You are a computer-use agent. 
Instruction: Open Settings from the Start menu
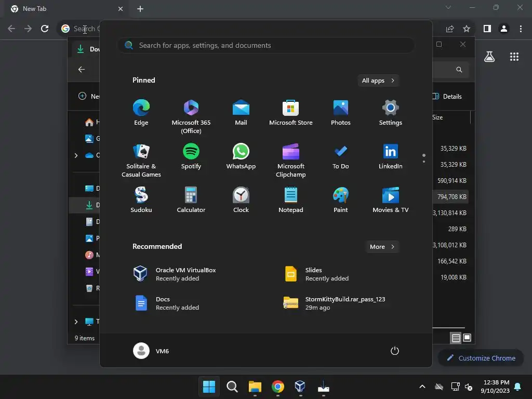coord(391,113)
